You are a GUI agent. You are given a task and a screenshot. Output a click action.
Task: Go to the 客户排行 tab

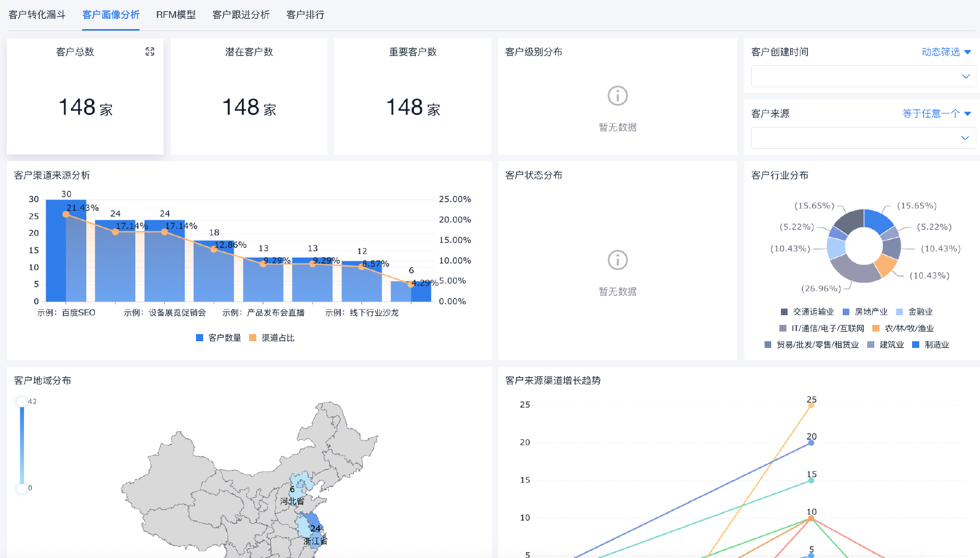305,15
